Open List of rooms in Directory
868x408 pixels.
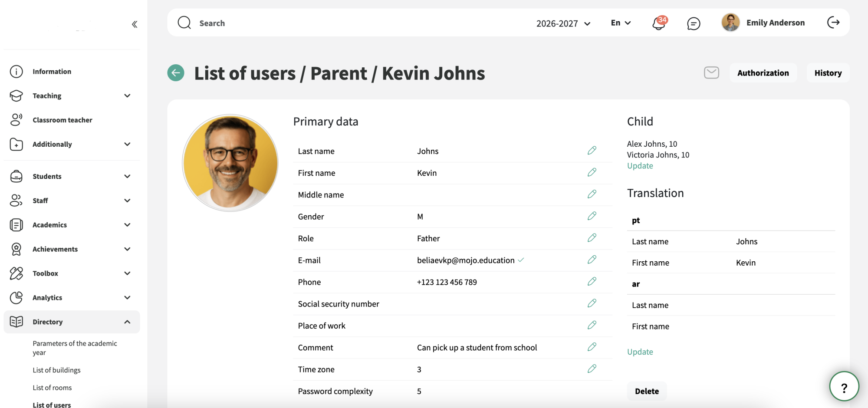(x=52, y=388)
